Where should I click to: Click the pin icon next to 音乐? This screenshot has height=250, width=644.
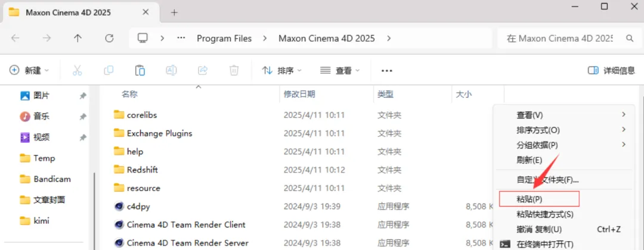tap(82, 117)
